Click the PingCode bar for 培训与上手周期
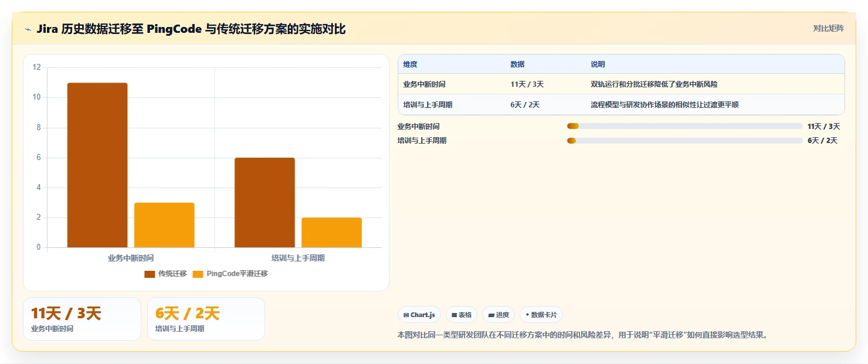Image resolution: width=868 pixels, height=364 pixels. click(x=331, y=233)
